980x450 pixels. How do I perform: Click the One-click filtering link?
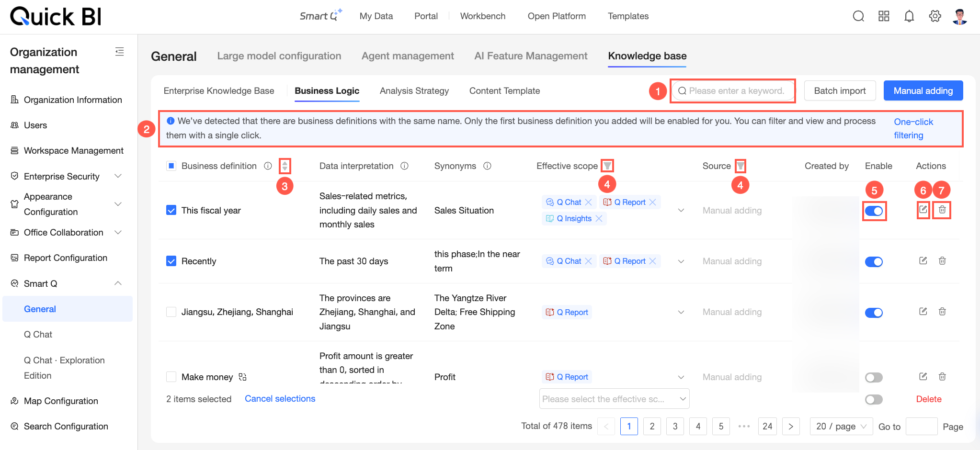click(913, 128)
